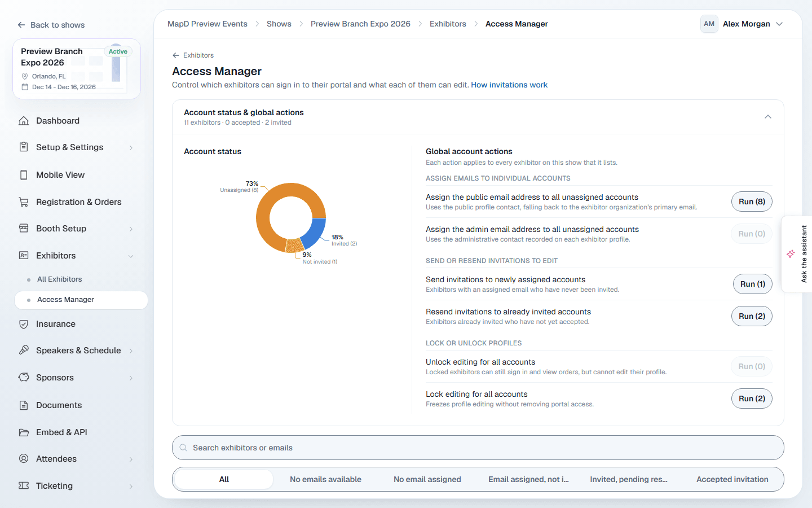Image resolution: width=812 pixels, height=508 pixels.
Task: Collapse the Exhibitors submenu chevron
Action: pos(131,256)
